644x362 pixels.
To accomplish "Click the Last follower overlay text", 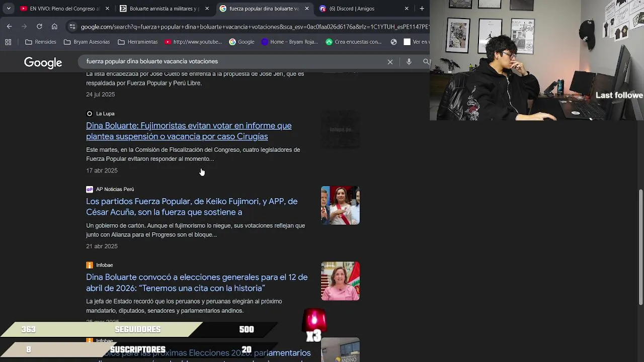I will 619,95.
